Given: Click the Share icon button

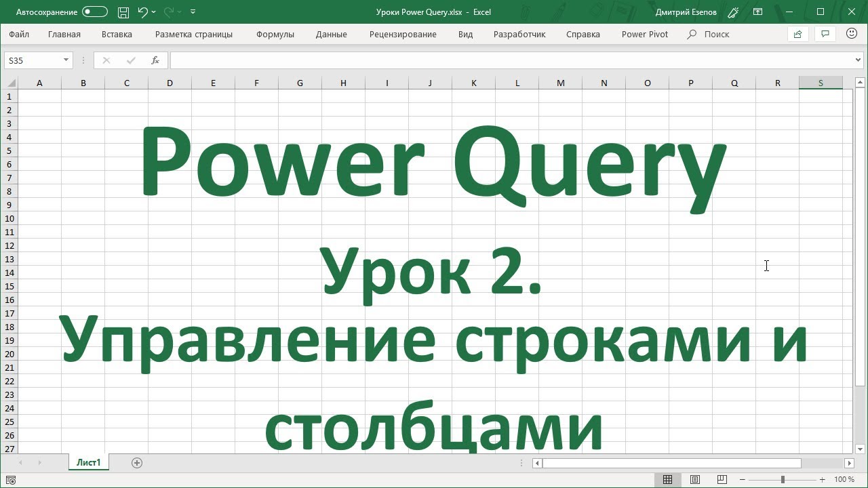Looking at the screenshot, I should tap(797, 34).
